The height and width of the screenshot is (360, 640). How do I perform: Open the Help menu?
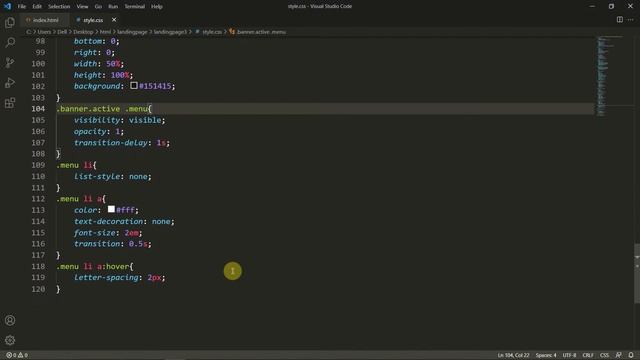157,7
